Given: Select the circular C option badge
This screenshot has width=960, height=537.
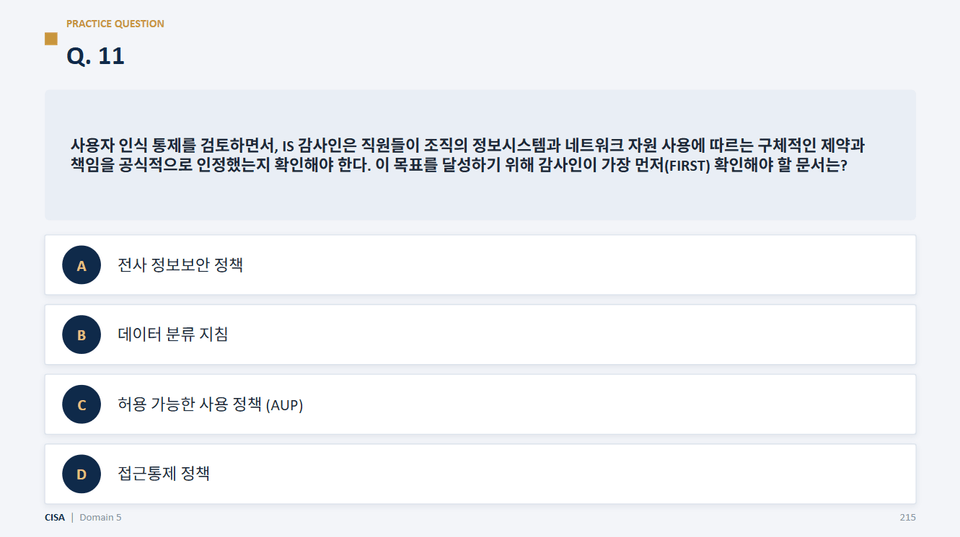Looking at the screenshot, I should [x=81, y=405].
